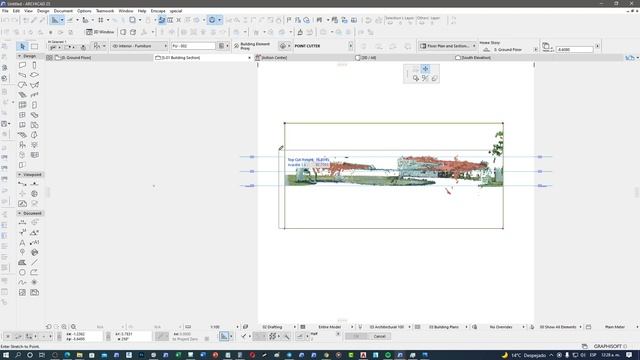The width and height of the screenshot is (640, 360).
Task: Select the Label tool under Document
Action: (x=35, y=242)
